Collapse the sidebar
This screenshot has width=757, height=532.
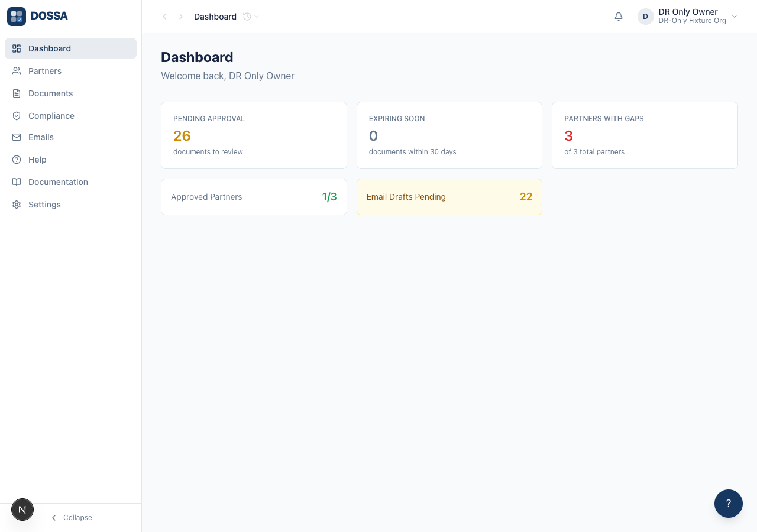tap(71, 518)
